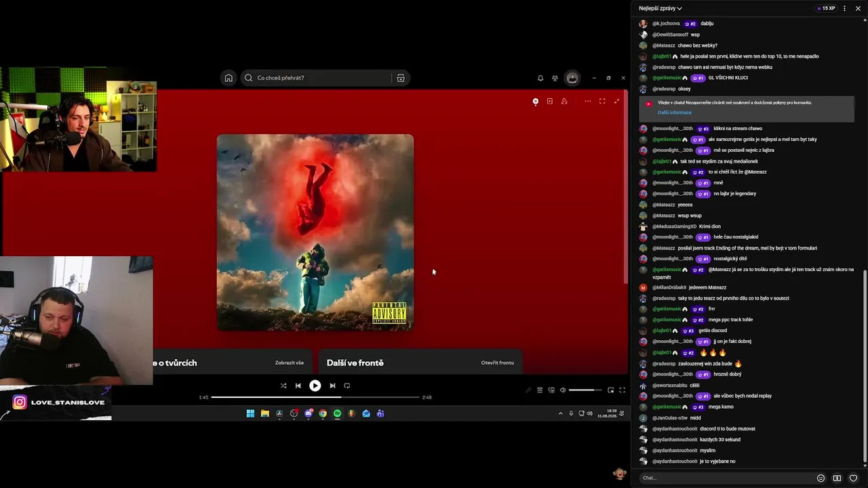This screenshot has height=488, width=868.
Task: Skip to next track
Action: coord(332,386)
